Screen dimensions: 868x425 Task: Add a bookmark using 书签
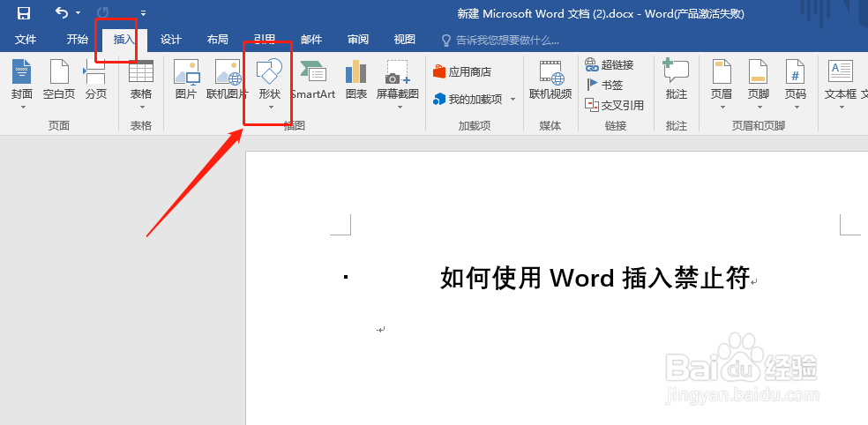coord(604,85)
